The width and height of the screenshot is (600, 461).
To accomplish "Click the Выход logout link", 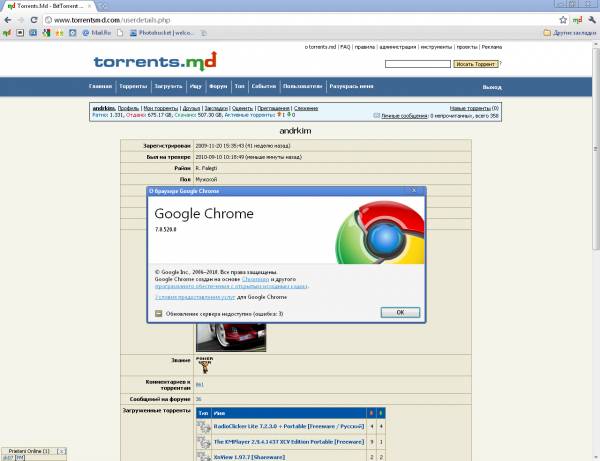I will (x=492, y=87).
